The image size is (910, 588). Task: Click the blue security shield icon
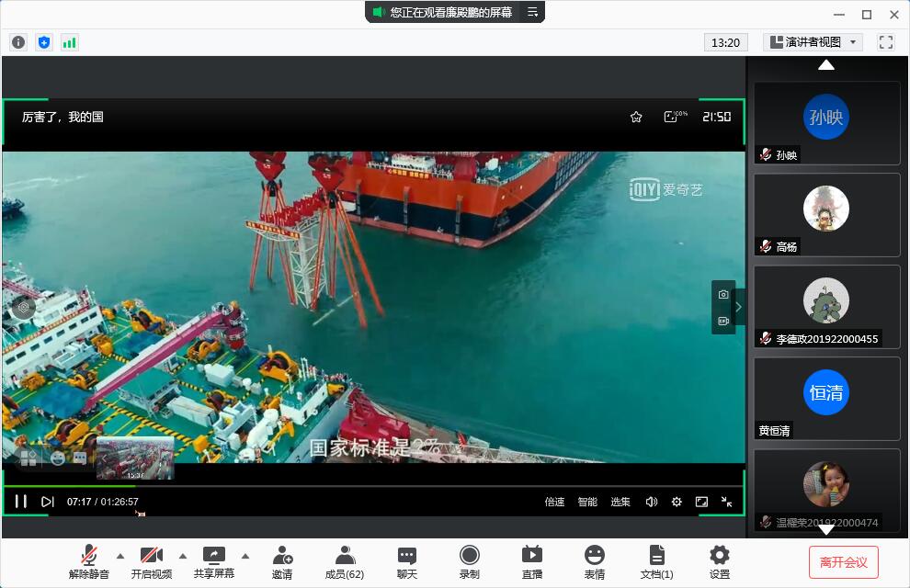pyautogui.click(x=44, y=42)
